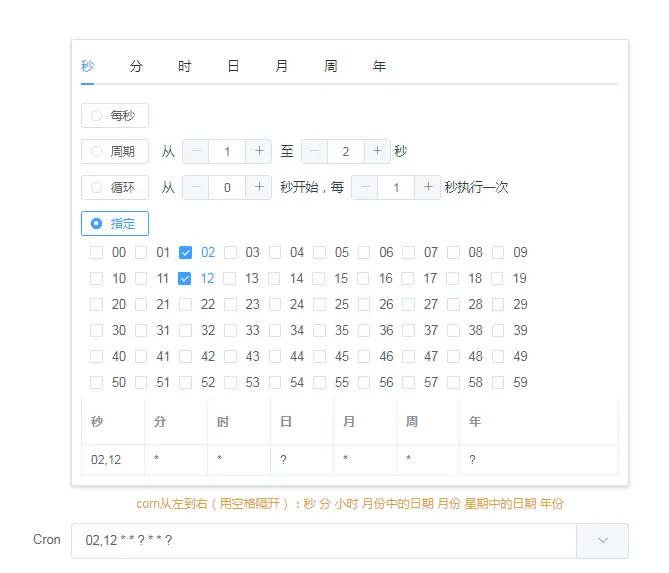Increase the cycle period start value (从)

[x=259, y=151]
